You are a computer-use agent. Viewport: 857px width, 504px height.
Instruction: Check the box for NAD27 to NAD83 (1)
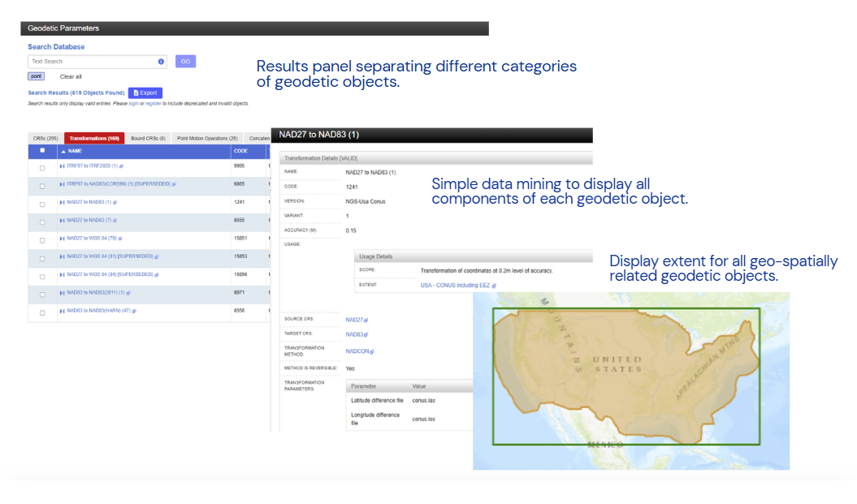[42, 205]
